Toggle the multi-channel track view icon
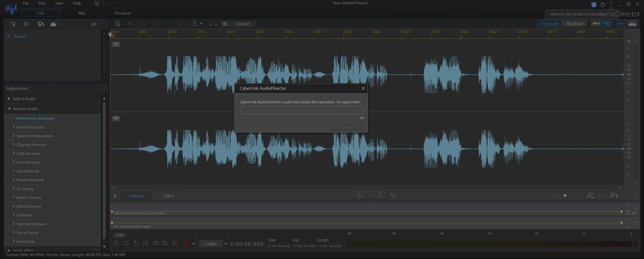This screenshot has height=259, width=644. (607, 24)
